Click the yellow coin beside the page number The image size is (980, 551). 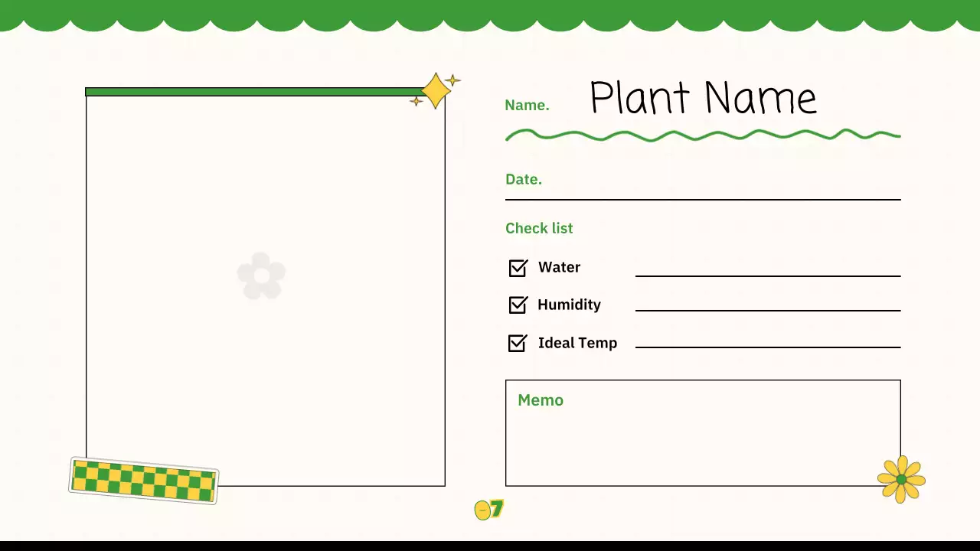[482, 510]
